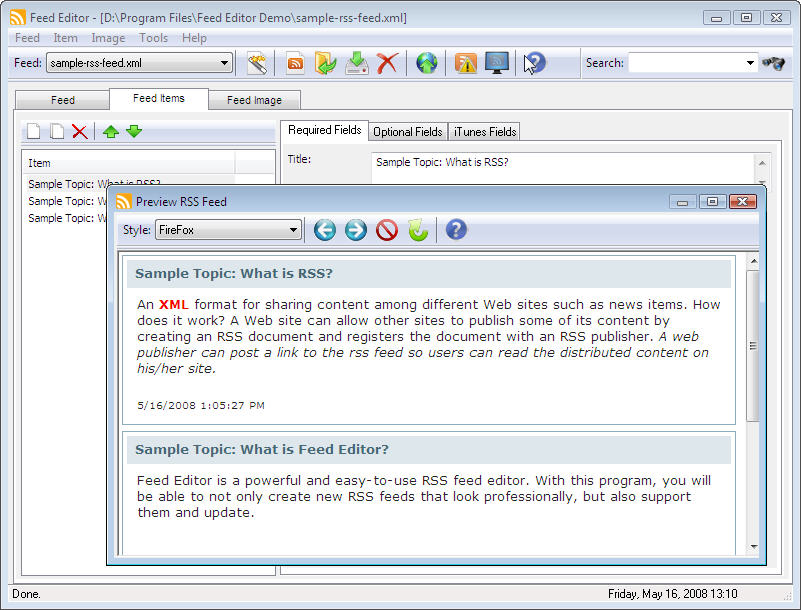Image resolution: width=801 pixels, height=610 pixels.
Task: Click the save feed download icon
Action: pyautogui.click(x=357, y=63)
